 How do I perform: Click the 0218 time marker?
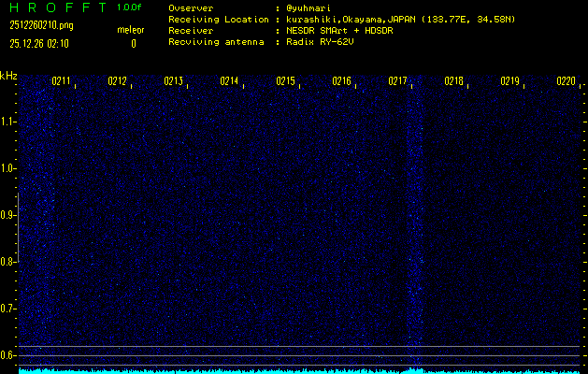[x=453, y=81]
